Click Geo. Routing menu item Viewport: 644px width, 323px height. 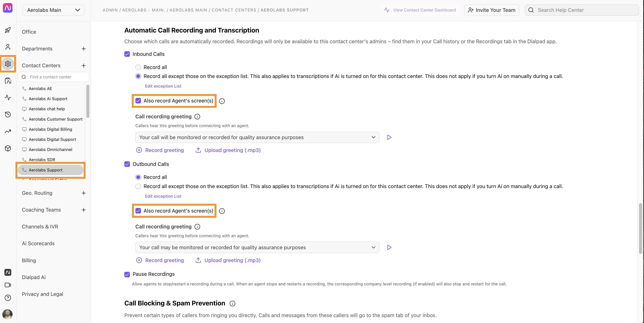[37, 193]
